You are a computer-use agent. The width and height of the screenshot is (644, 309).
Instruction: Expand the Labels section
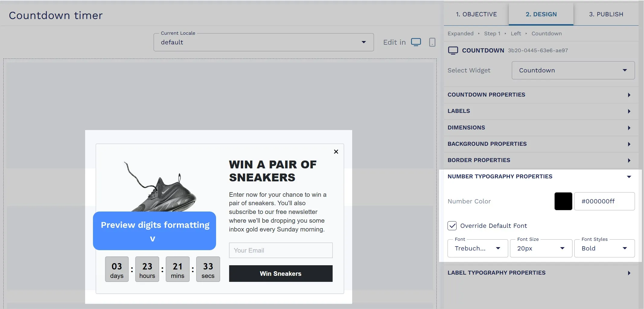pos(541,111)
